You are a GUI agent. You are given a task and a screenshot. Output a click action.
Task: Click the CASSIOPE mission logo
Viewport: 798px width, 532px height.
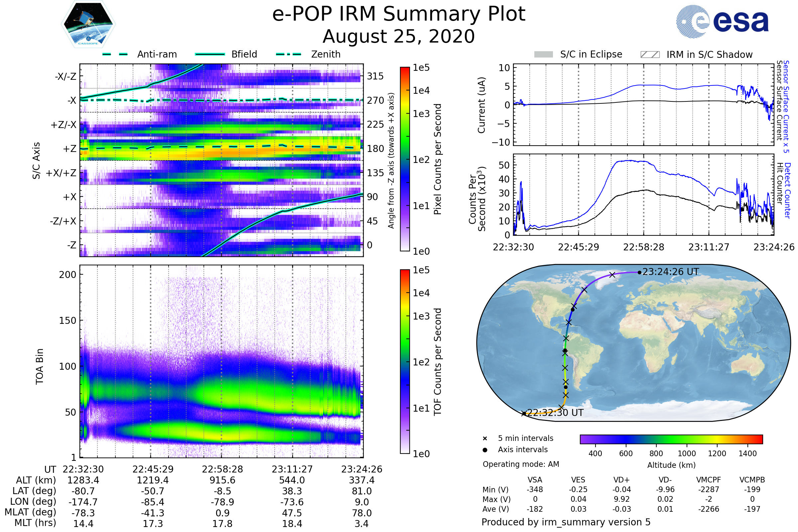(x=88, y=24)
